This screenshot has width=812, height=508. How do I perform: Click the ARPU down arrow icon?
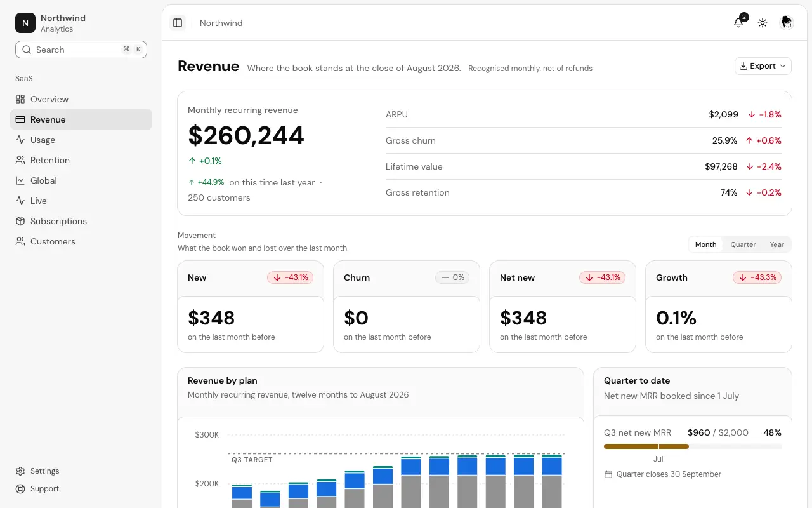click(x=751, y=115)
